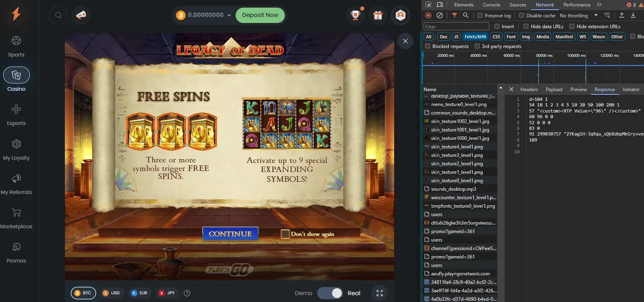Click the DevTools inspect element icon

tap(428, 4)
